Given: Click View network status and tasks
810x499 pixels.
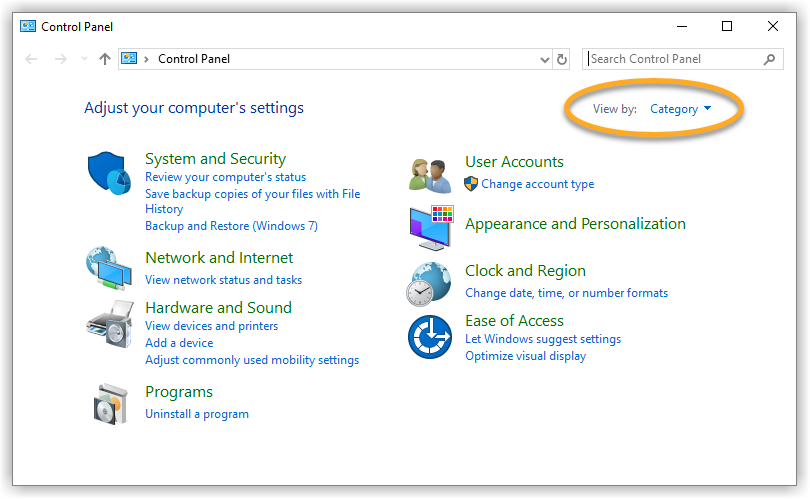Looking at the screenshot, I should 223,280.
